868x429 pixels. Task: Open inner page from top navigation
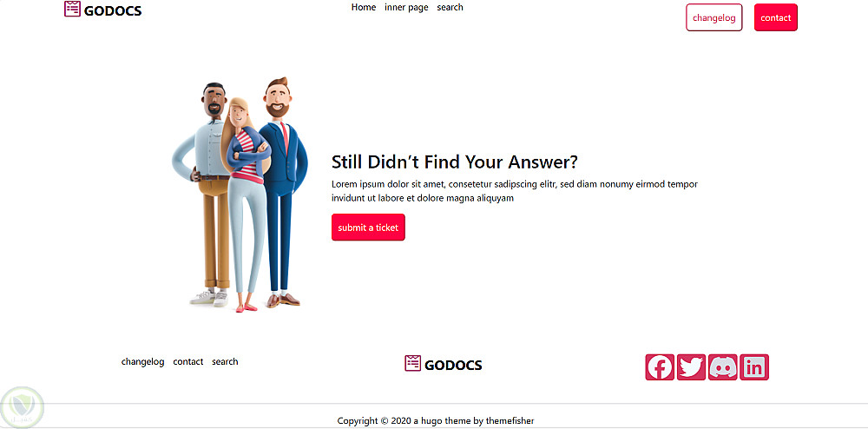click(x=406, y=8)
